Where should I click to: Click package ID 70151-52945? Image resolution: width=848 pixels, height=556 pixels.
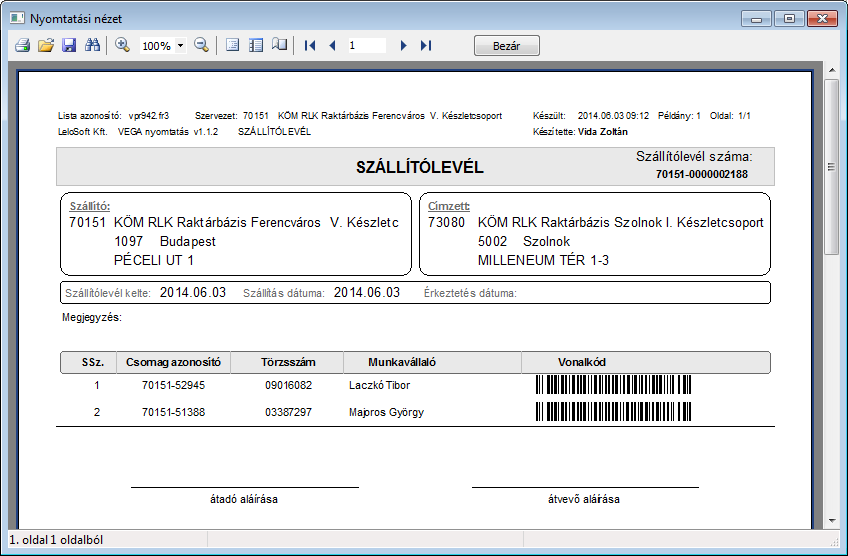pyautogui.click(x=173, y=385)
